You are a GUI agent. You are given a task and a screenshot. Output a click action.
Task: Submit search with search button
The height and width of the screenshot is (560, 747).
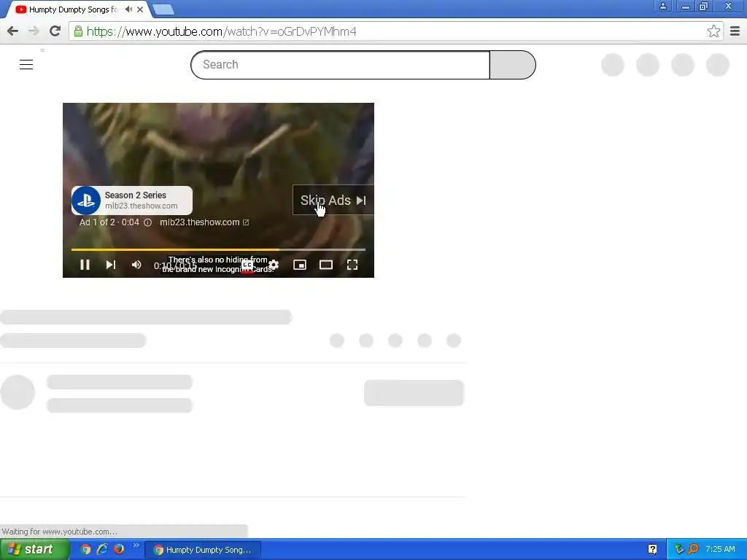pyautogui.click(x=513, y=65)
